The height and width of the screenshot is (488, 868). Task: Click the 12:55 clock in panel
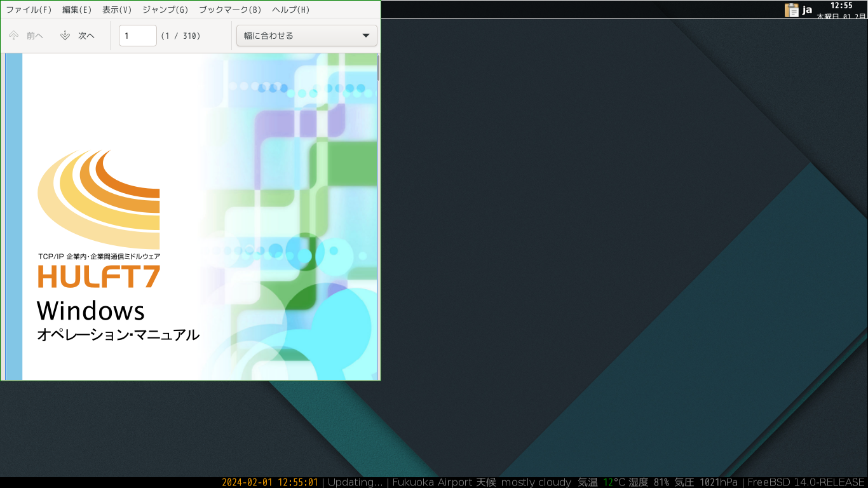(841, 5)
